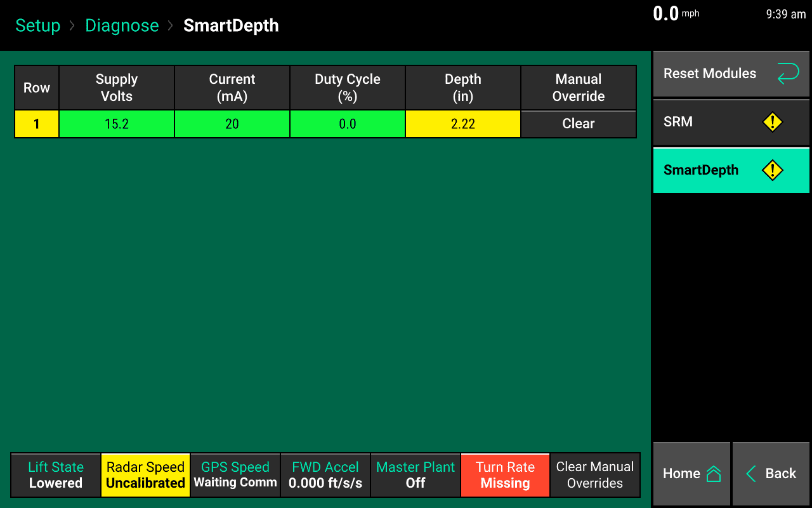Screen dimensions: 812x508
Task: Select the Supply Volts column header
Action: pyautogui.click(x=117, y=88)
